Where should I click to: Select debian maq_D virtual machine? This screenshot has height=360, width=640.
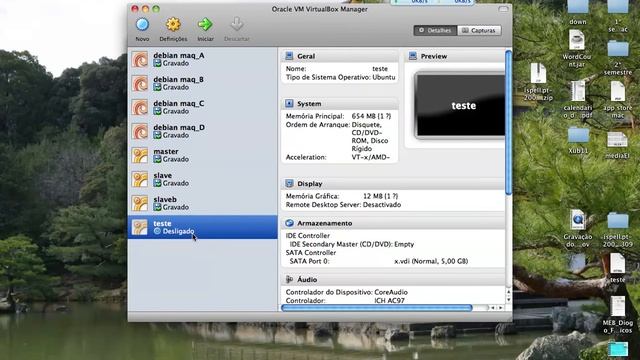pyautogui.click(x=202, y=131)
